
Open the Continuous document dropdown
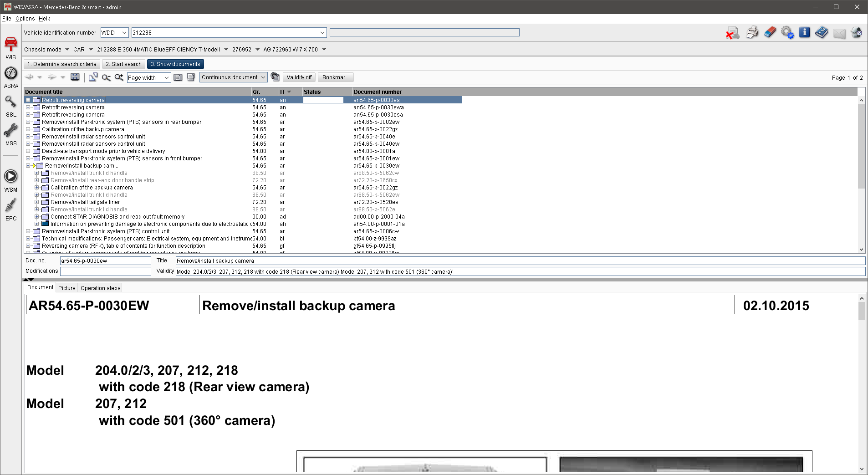[263, 77]
